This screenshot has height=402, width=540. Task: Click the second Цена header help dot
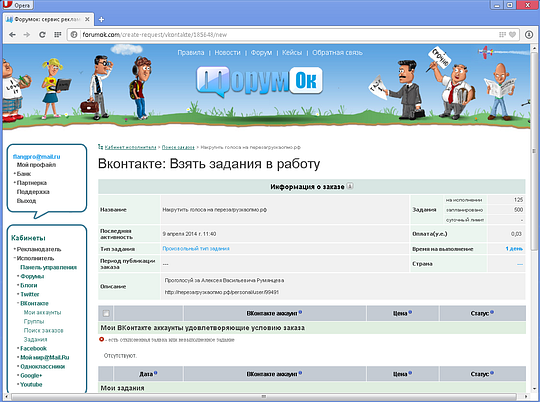(x=410, y=373)
